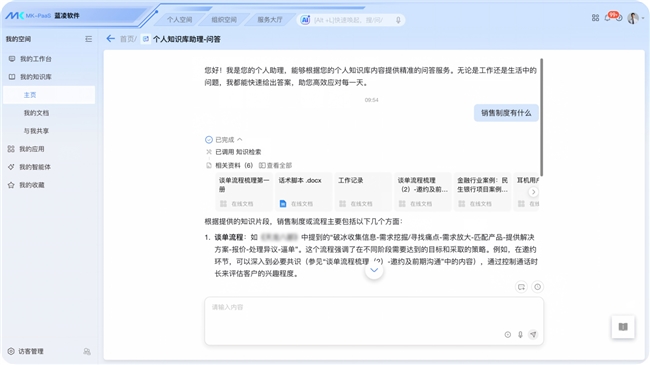Open 金融行业案例 document card
Image resolution: width=650 pixels, height=365 pixels.
tap(483, 192)
